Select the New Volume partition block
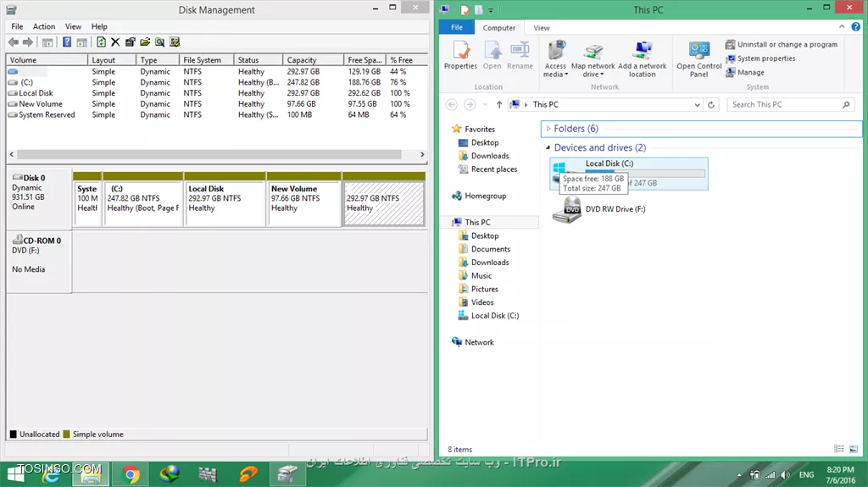868x487 pixels. coord(303,203)
